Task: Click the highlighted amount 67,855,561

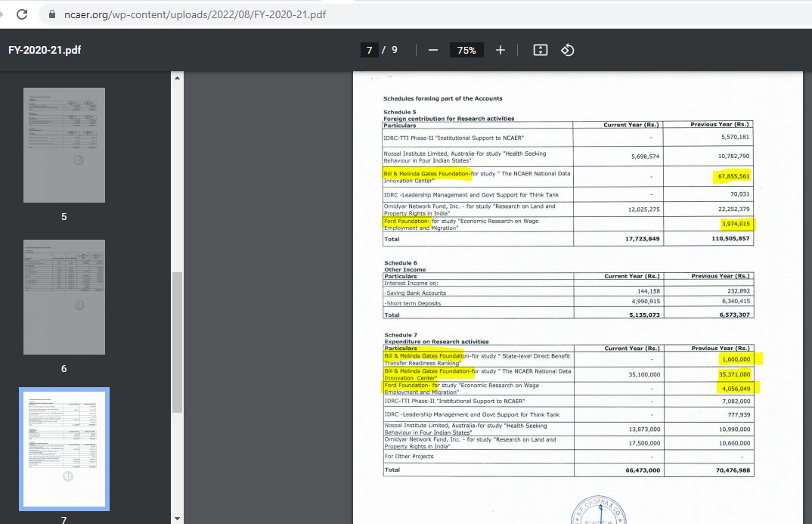Action: 733,176
